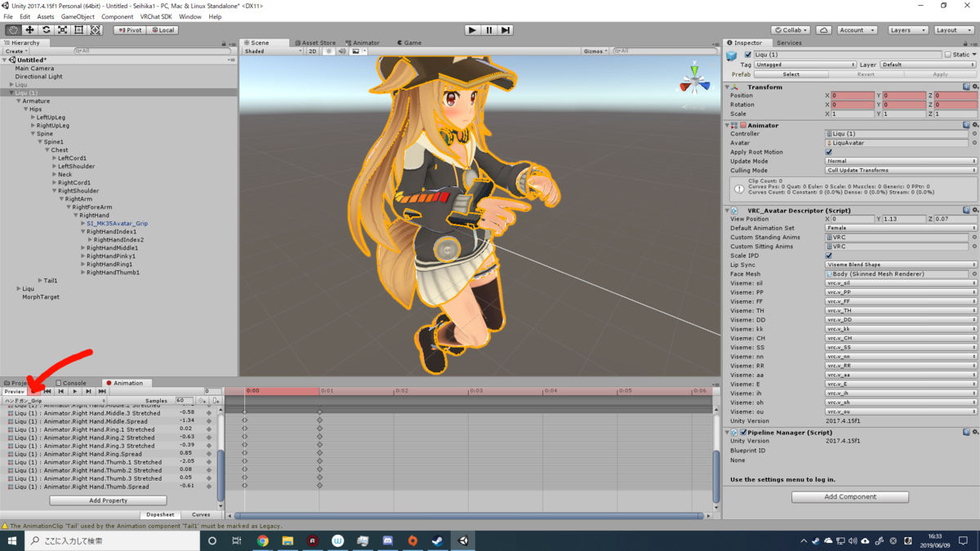980x551 pixels.
Task: Click the Add Keyframe icon
Action: [202, 401]
